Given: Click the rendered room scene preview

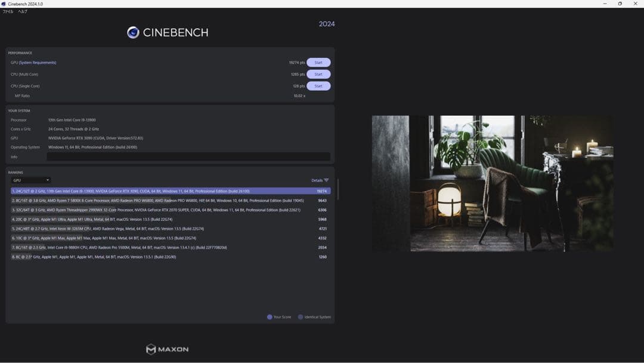Looking at the screenshot, I should click(492, 183).
